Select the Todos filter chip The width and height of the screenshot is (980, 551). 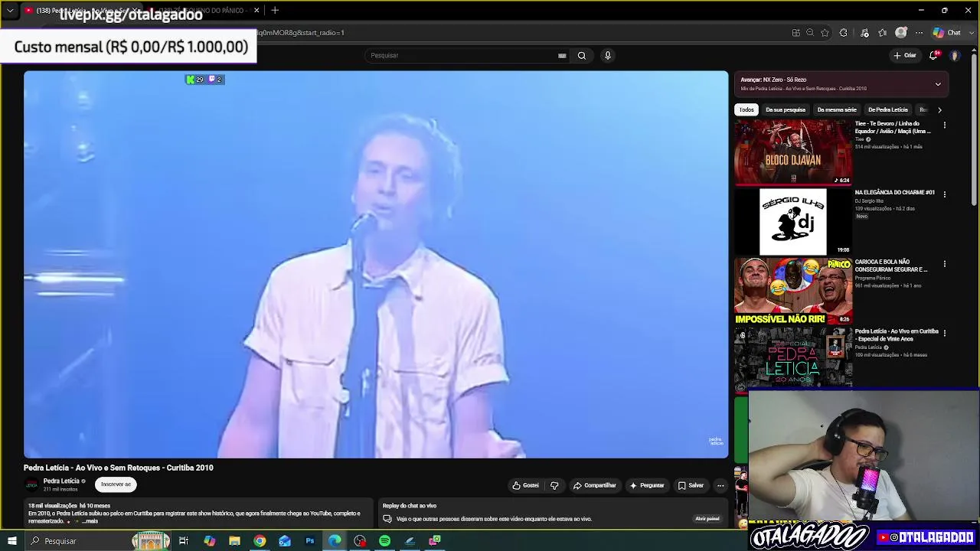coord(746,109)
